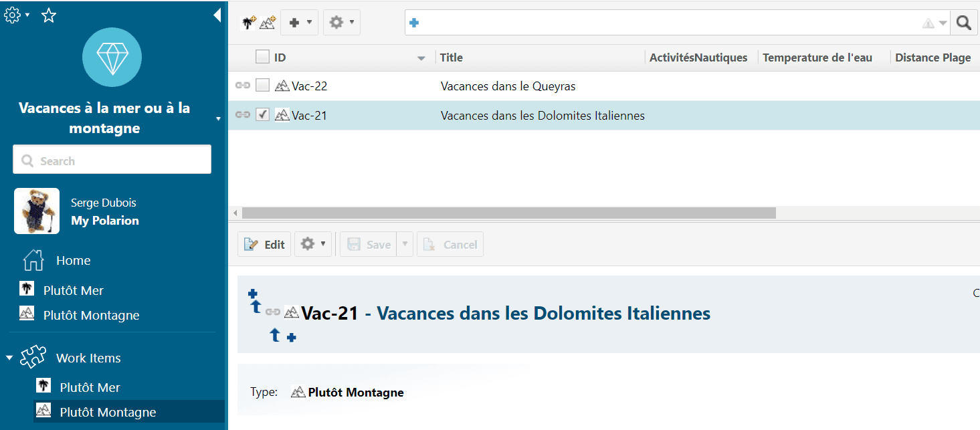Click the link icon beside Vac-22

(x=242, y=86)
